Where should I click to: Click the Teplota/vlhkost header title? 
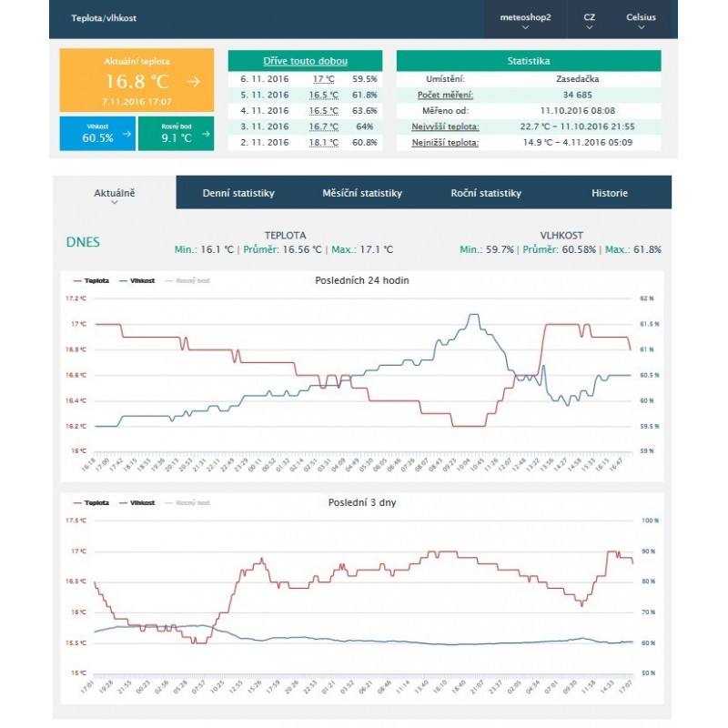tap(104, 18)
